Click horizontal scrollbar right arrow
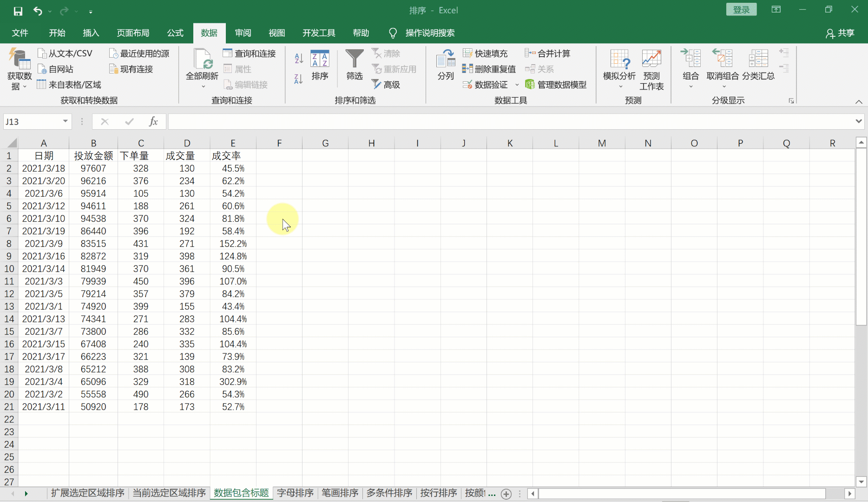 click(x=850, y=494)
